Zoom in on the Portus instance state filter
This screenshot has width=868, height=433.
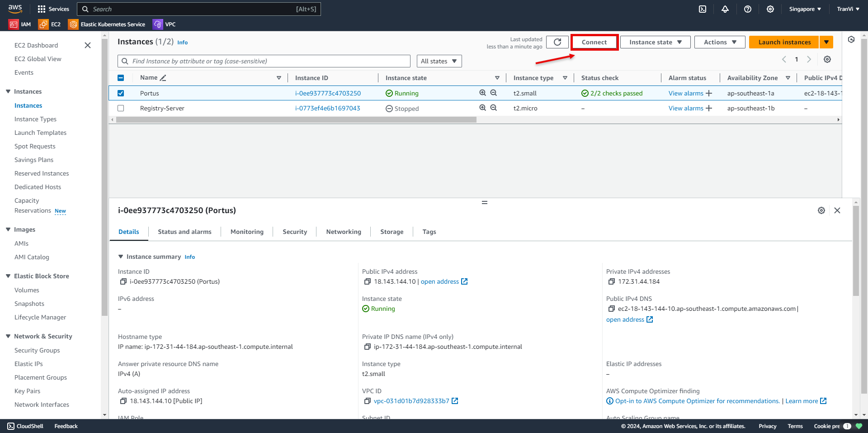(x=482, y=93)
